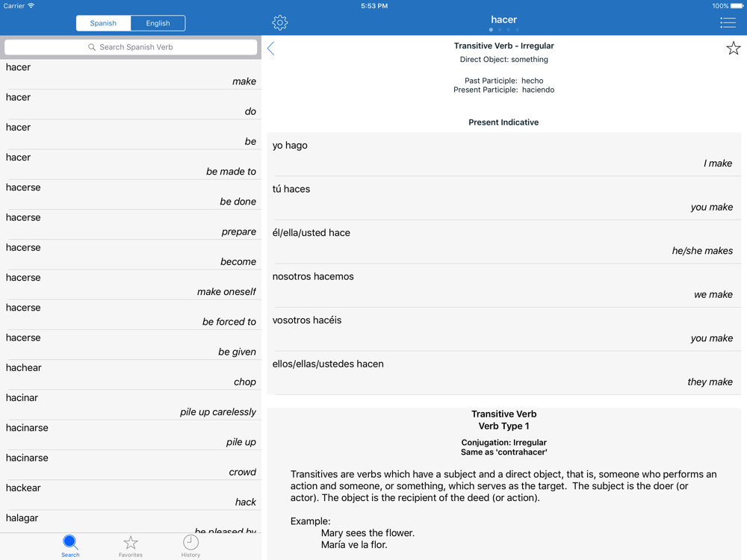Pick hacinar 'pile up carelessly' entry
This screenshot has height=560, width=747.
(x=131, y=405)
